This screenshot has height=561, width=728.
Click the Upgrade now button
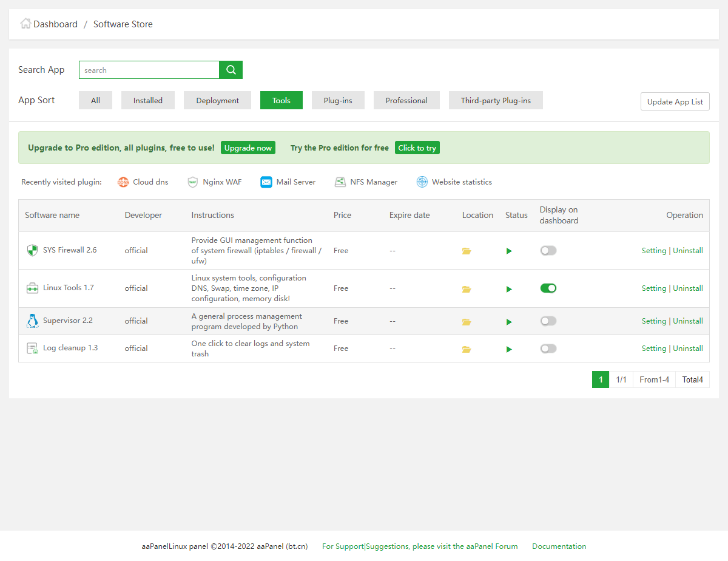(x=248, y=148)
